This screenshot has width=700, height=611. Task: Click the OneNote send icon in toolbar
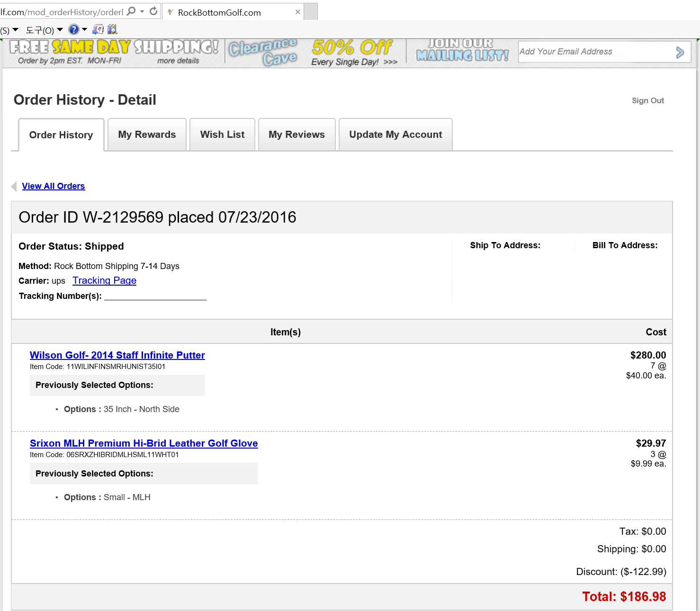[98, 30]
